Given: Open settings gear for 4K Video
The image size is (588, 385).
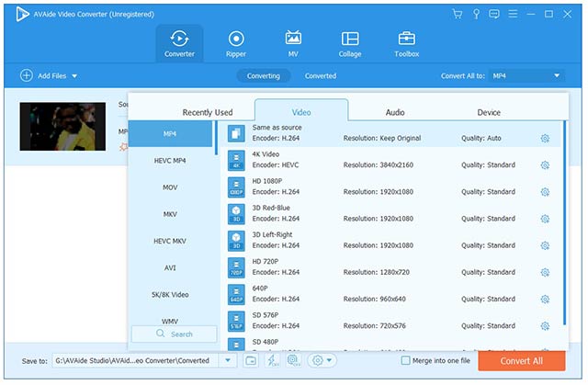Looking at the screenshot, I should pyautogui.click(x=545, y=165).
